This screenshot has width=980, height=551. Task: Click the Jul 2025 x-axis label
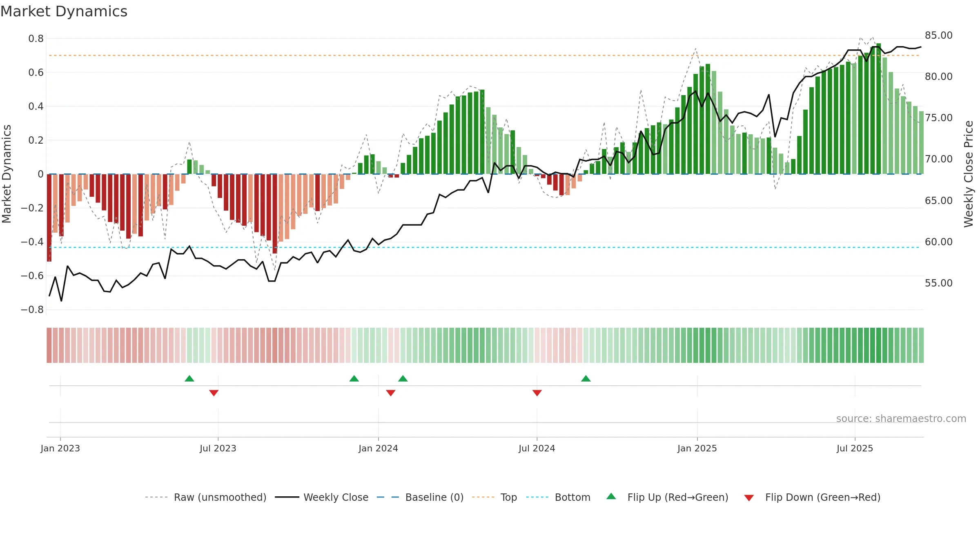pos(855,448)
